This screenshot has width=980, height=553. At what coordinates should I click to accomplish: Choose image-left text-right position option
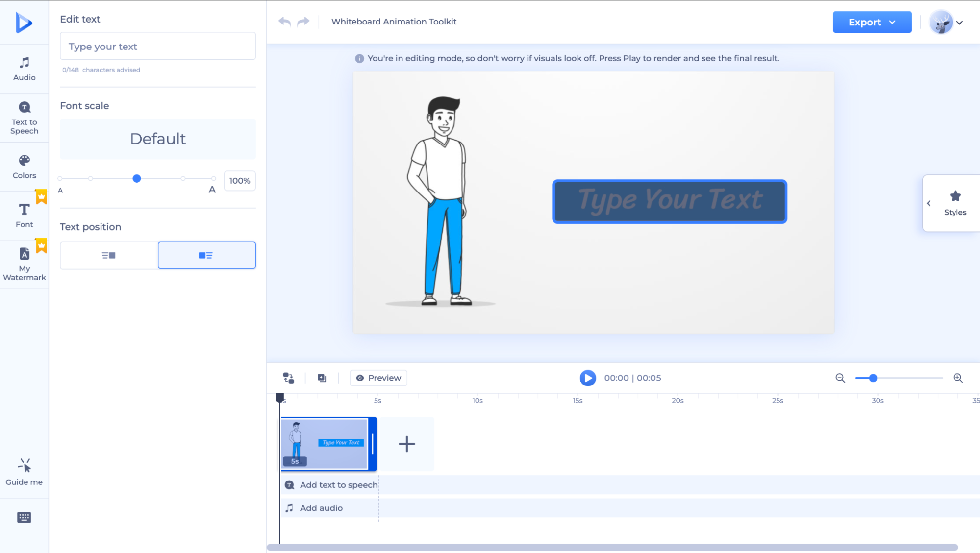(x=206, y=255)
